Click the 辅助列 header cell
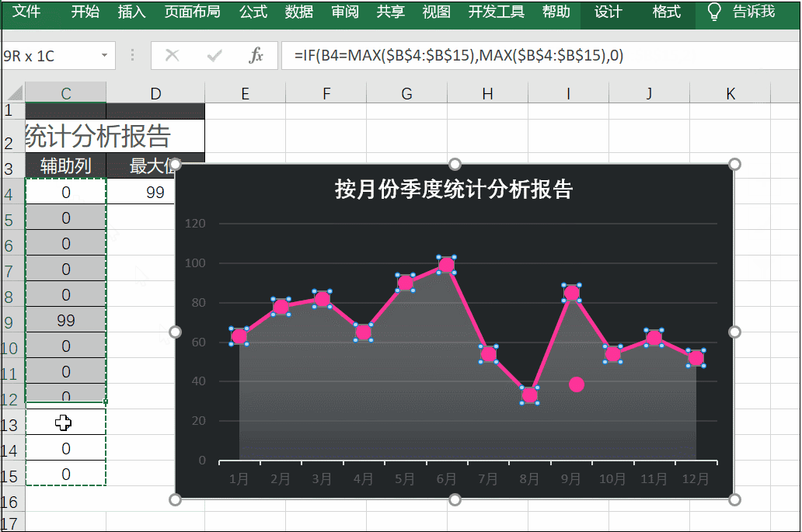The image size is (802, 532). (x=66, y=165)
